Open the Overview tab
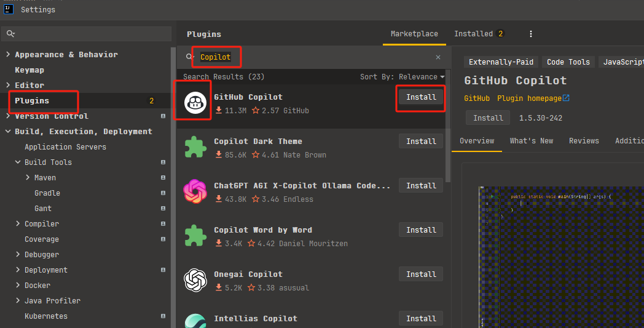Screen dimensions: 644x328 pyautogui.click(x=477, y=141)
